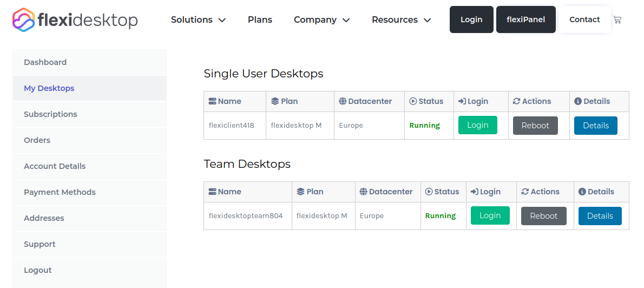
Task: Reboot the flexidesktopteam804 desktop
Action: 543,215
